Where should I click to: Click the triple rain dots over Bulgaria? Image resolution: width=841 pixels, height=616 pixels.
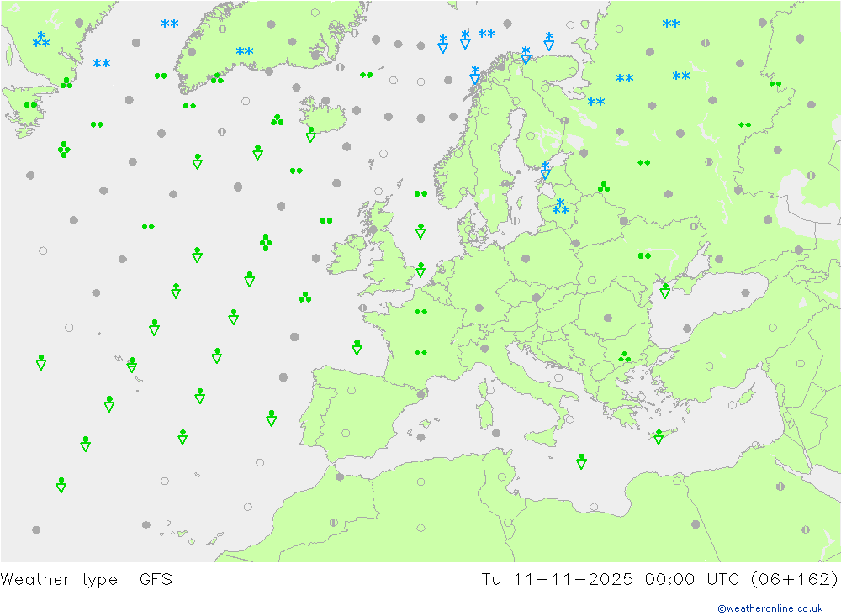(624, 357)
